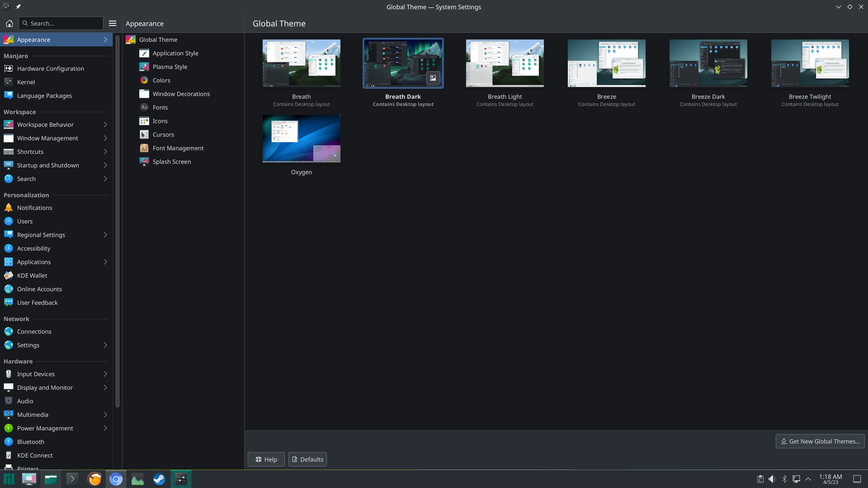Select the Breeze Dark global theme
The width and height of the screenshot is (868, 488).
pos(708,63)
